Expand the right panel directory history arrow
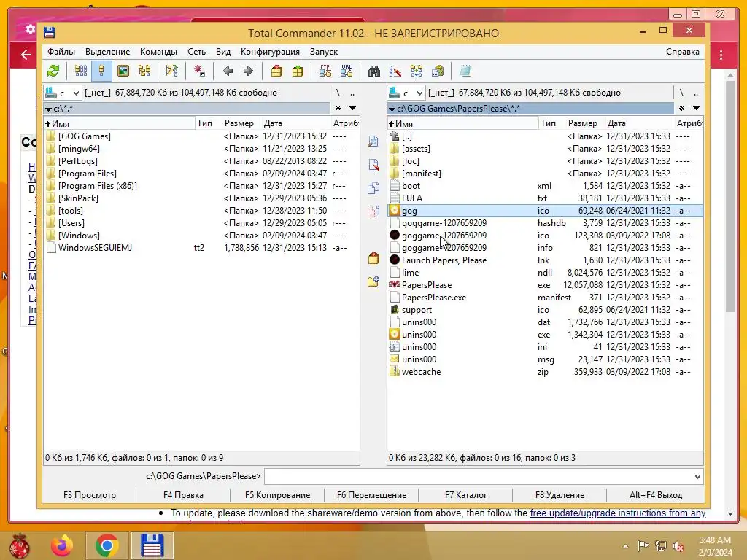 coord(696,109)
